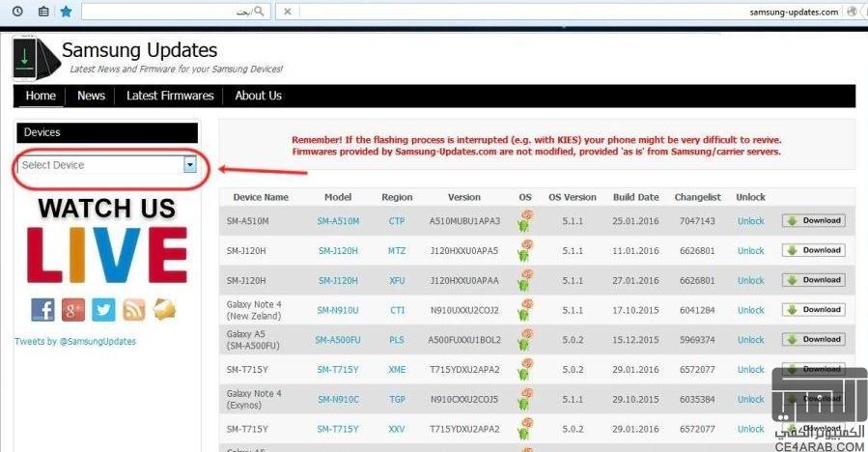Screen dimensions: 868x452
Task: Click the Devices panel header
Action: [107, 132]
